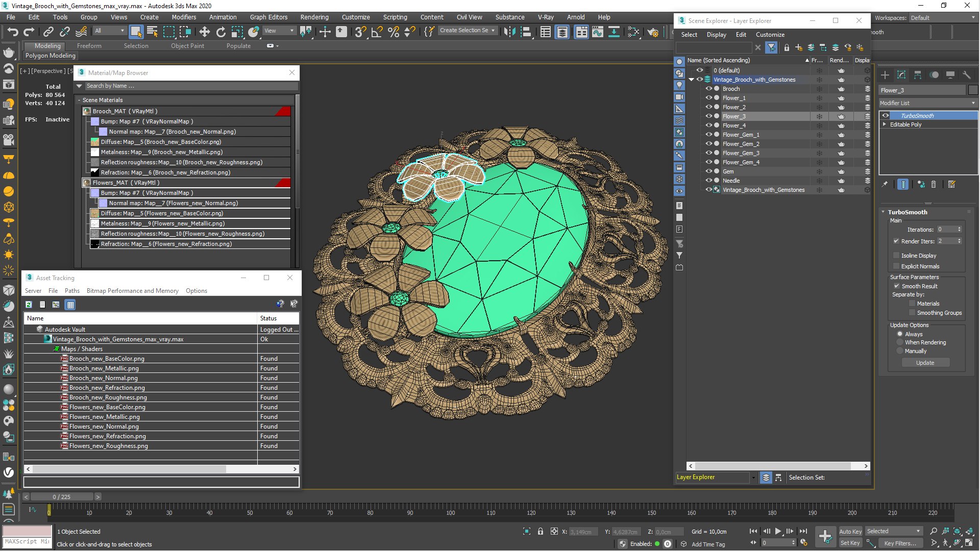
Task: Play animation in the timeline controls
Action: (x=778, y=531)
